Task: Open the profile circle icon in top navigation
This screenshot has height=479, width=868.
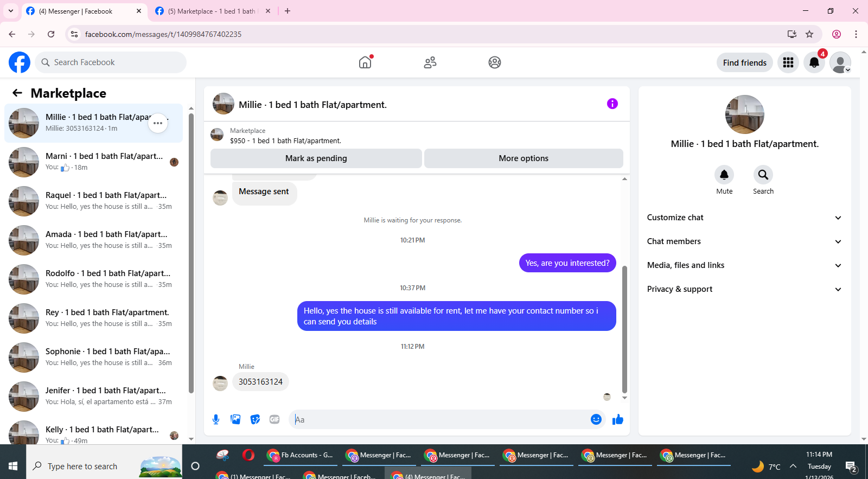Action: (495, 62)
